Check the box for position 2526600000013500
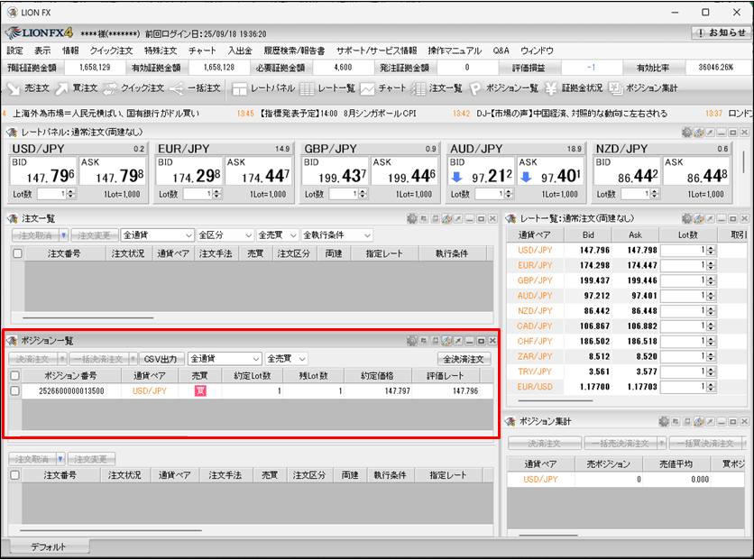Viewport: 754px width, 560px height. pos(14,391)
